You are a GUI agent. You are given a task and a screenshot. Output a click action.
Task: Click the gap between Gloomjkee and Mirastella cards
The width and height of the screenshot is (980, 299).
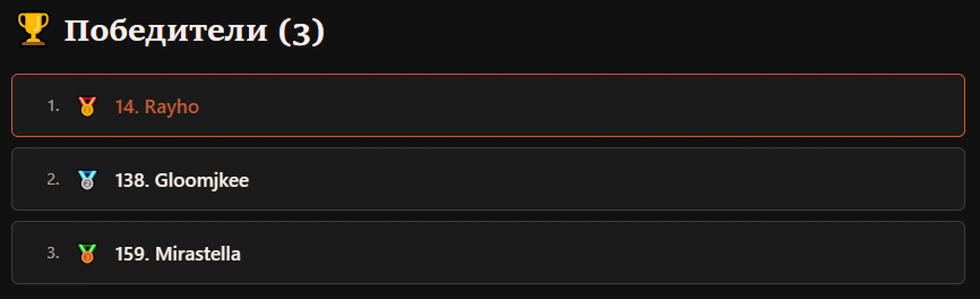[x=489, y=216]
